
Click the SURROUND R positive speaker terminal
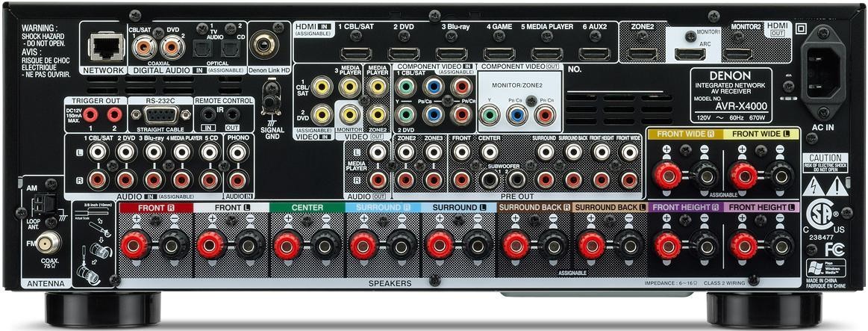coord(363,244)
